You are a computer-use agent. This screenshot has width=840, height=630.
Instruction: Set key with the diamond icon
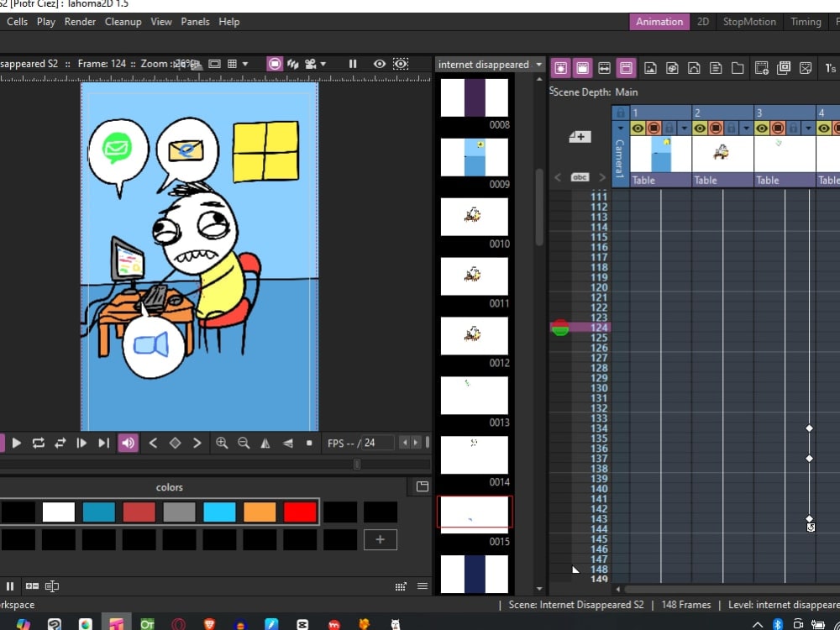(x=176, y=443)
